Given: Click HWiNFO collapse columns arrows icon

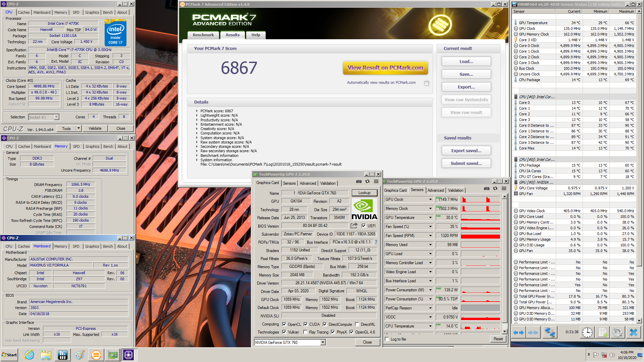Looking at the screenshot, I should pos(533,333).
